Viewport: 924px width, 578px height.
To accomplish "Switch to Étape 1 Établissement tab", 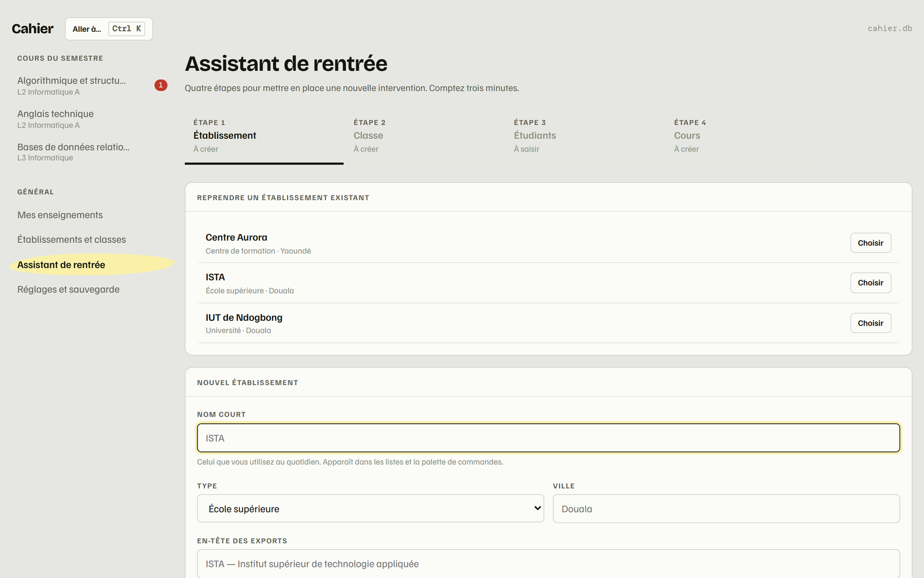I will pos(264,136).
